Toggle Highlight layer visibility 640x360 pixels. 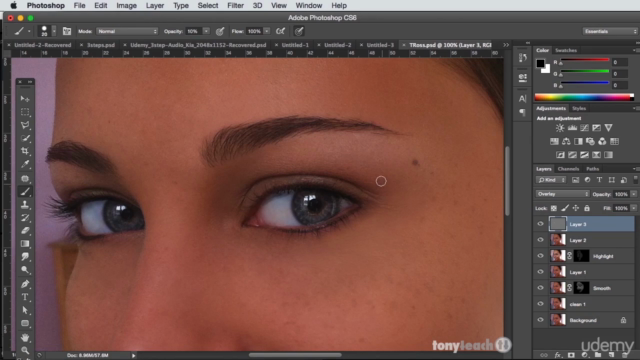540,256
